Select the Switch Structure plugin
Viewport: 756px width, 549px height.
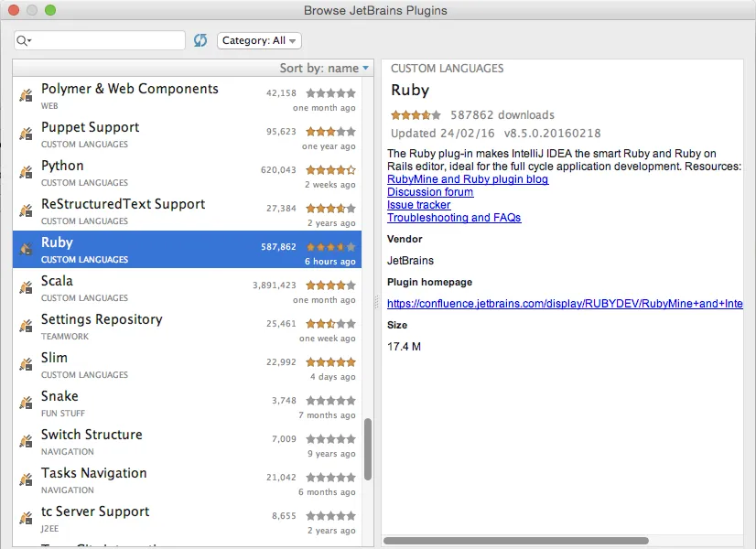(x=187, y=442)
